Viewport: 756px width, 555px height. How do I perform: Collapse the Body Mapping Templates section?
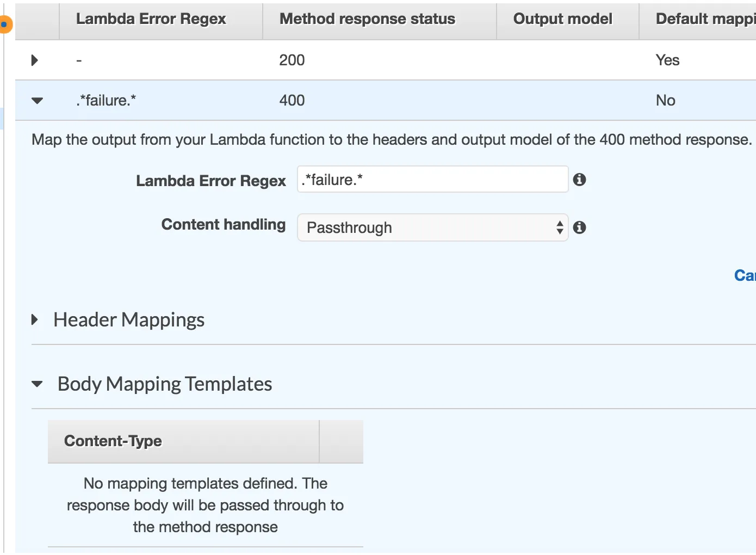coord(37,384)
